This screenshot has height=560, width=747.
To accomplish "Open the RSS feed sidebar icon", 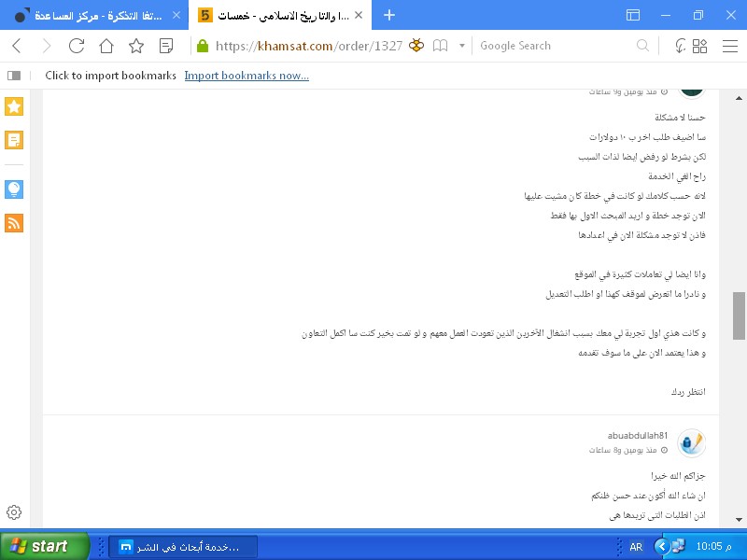I will coord(14,223).
